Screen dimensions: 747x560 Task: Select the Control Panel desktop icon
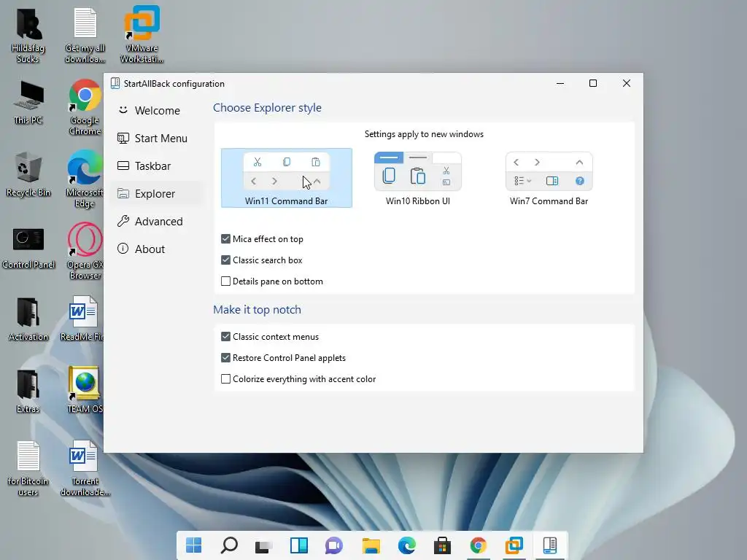point(28,248)
